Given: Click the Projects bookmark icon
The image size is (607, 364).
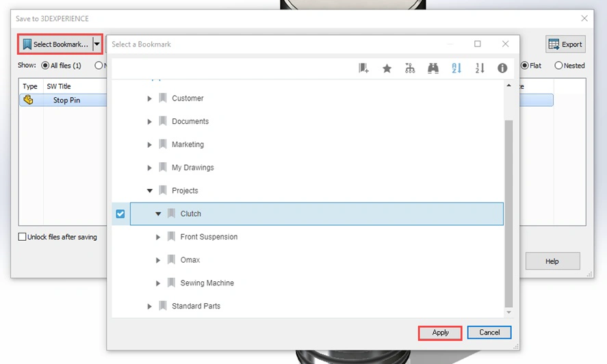Looking at the screenshot, I should 163,190.
